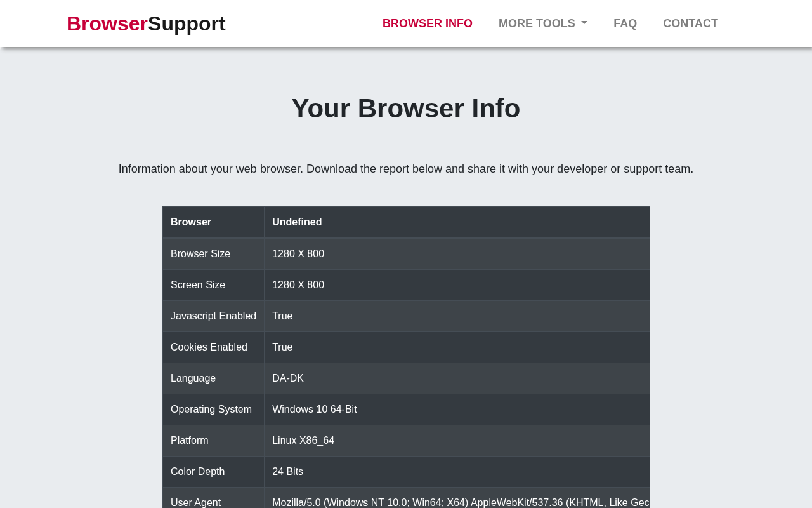Open the Contact page link
Screen dimensions: 812x508
690,23
